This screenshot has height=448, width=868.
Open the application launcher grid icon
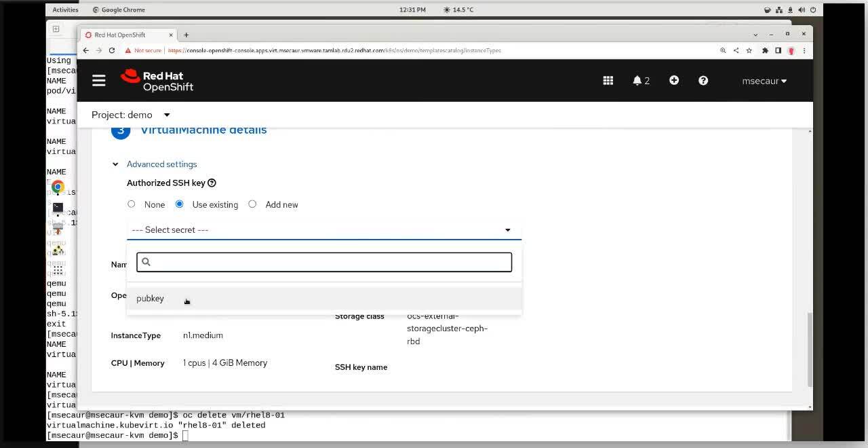pos(608,81)
